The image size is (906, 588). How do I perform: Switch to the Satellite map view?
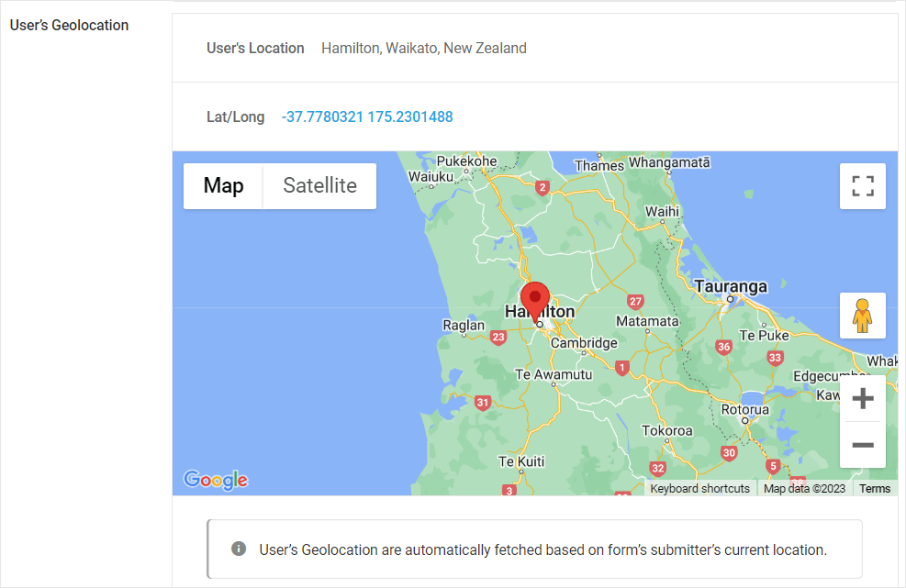click(x=319, y=186)
